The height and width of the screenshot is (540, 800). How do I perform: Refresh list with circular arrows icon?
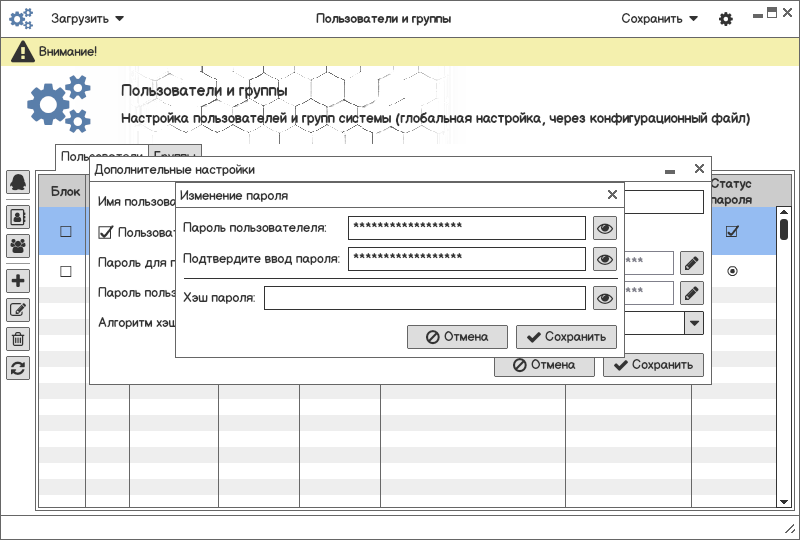18,367
